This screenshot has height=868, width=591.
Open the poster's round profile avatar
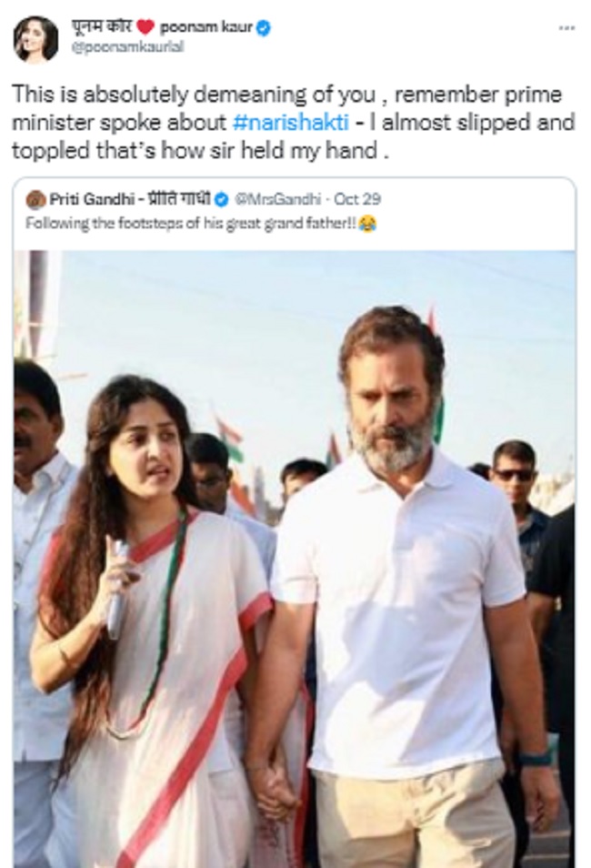point(36,37)
